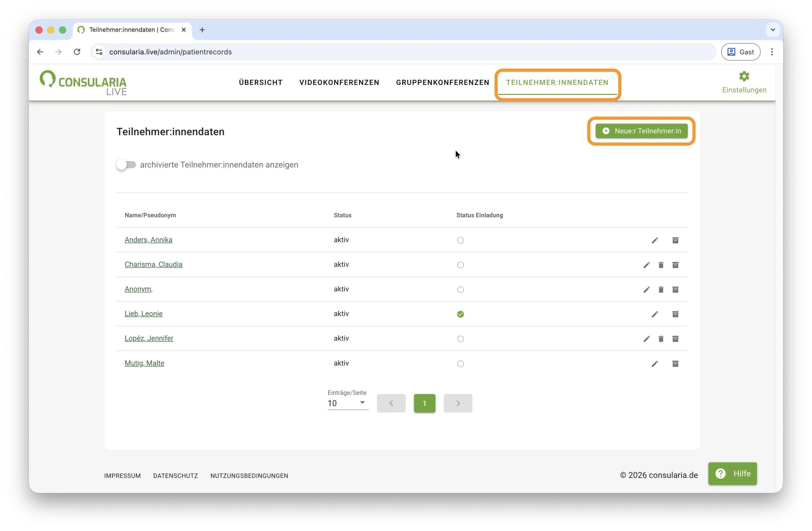This screenshot has height=531, width=812.
Task: Expand the browser tab search chevron
Action: (x=773, y=30)
